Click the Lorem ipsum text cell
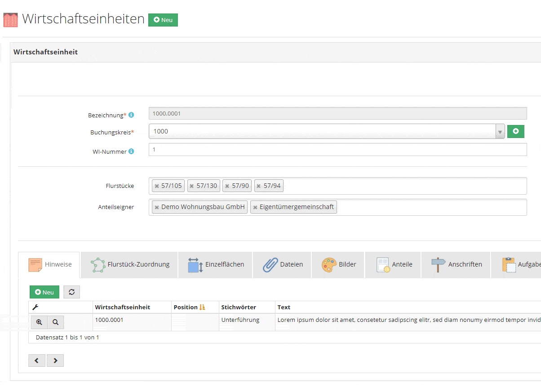The width and height of the screenshot is (541, 392). point(408,322)
